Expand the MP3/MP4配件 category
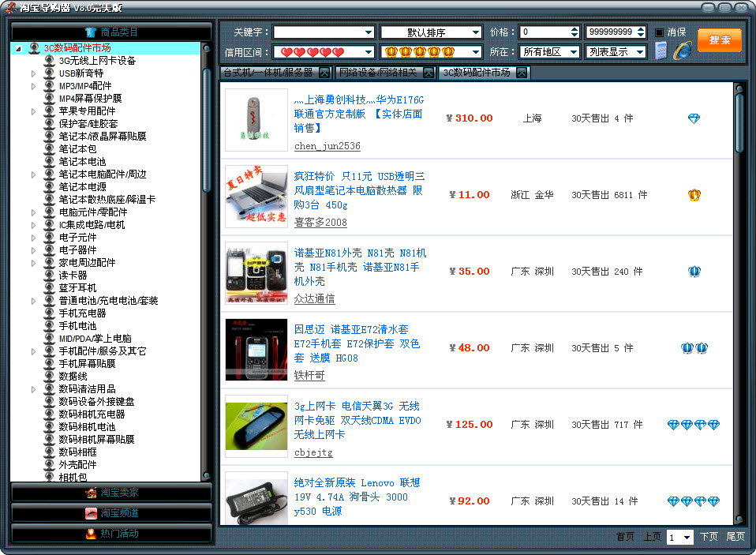Image resolution: width=756 pixels, height=555 pixels. [33, 86]
